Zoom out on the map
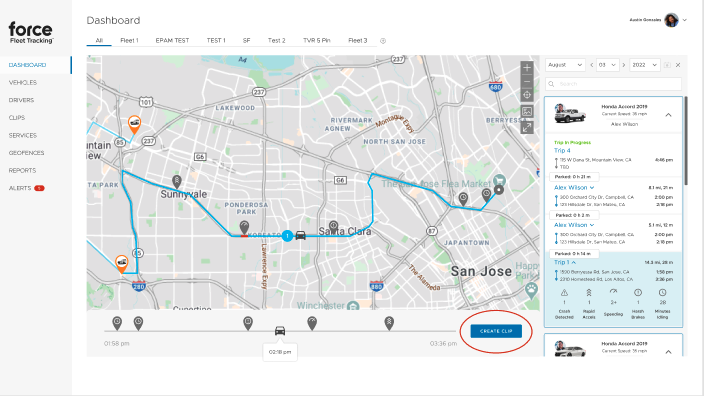 [527, 82]
